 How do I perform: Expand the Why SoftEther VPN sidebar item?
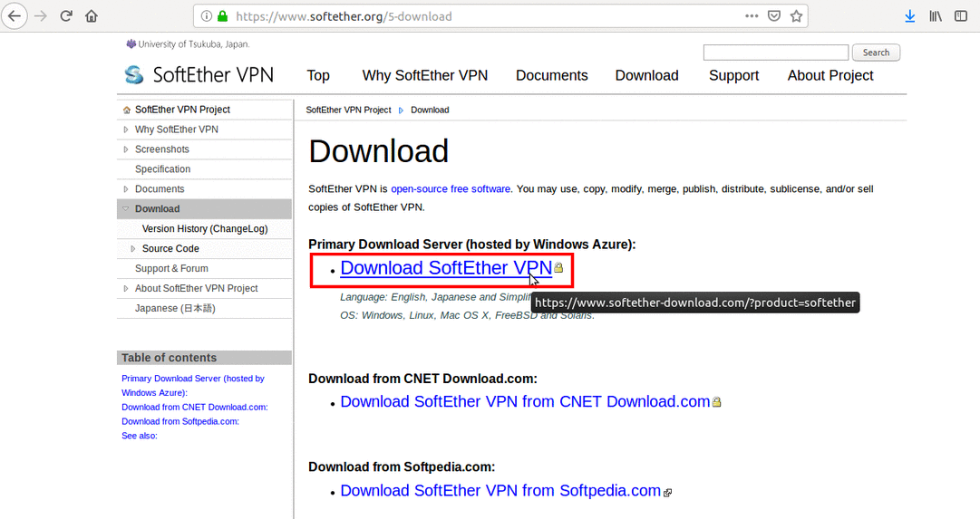[126, 130]
